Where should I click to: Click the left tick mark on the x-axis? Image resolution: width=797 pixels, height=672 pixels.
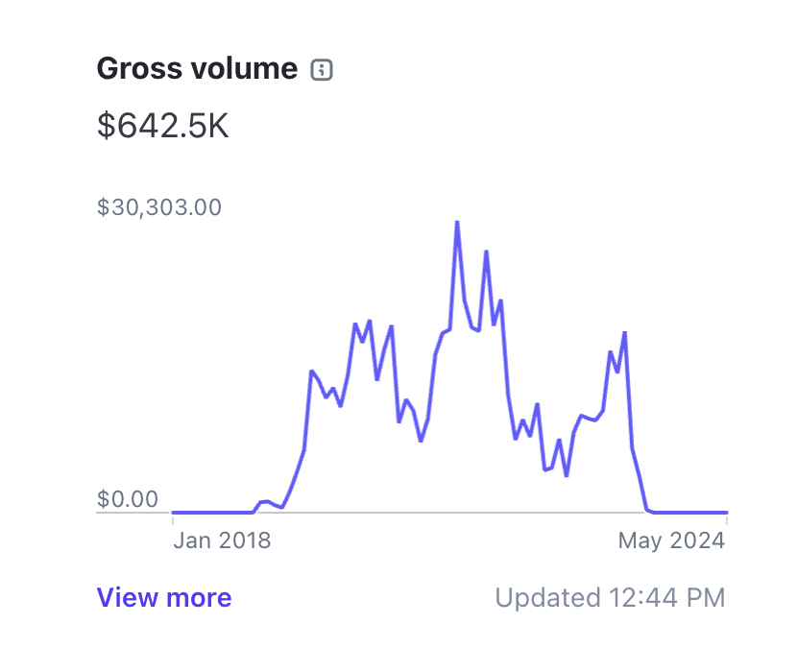[173, 519]
